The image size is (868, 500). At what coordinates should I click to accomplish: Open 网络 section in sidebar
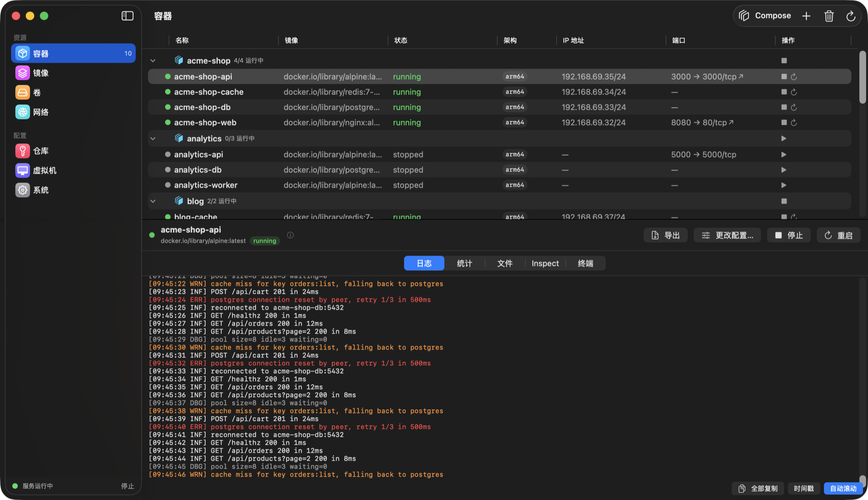(73, 112)
